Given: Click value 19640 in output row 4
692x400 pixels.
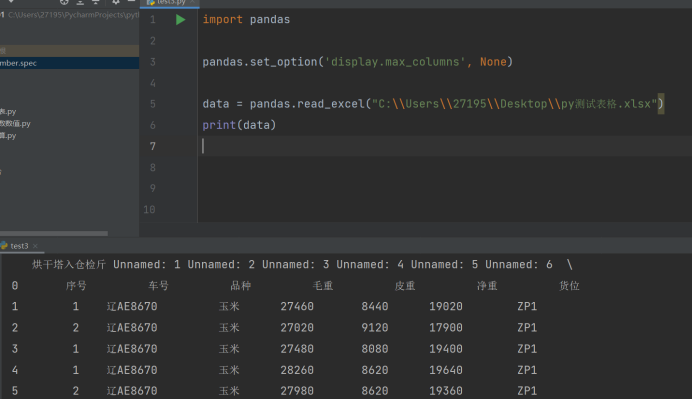Looking at the screenshot, I should click(x=446, y=370).
